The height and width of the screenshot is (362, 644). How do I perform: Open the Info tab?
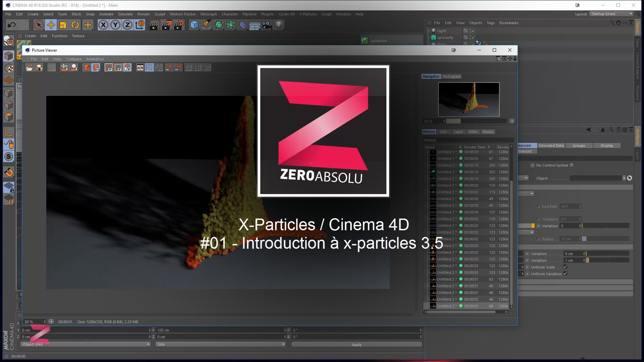tap(444, 132)
